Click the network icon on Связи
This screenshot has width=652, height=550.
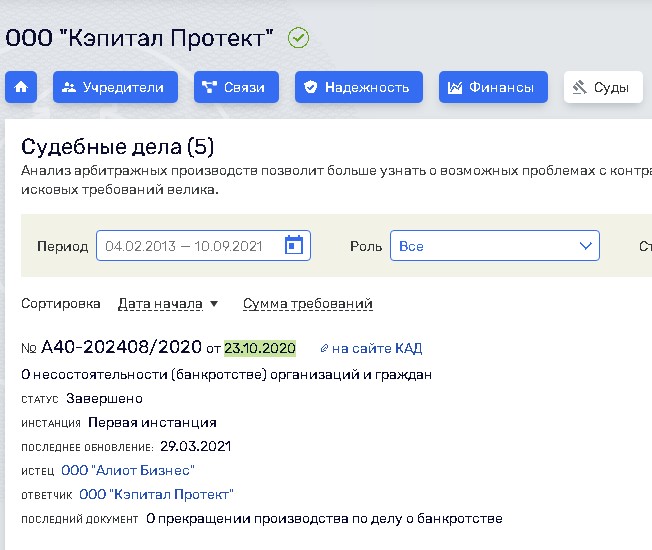[x=210, y=87]
